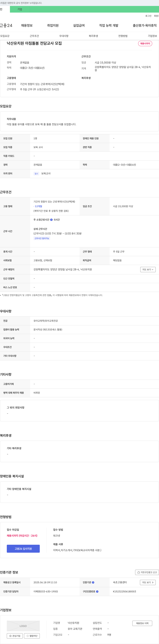Jump to the 근무조건 section tab
This screenshot has width=159, height=644.
(x=34, y=36)
